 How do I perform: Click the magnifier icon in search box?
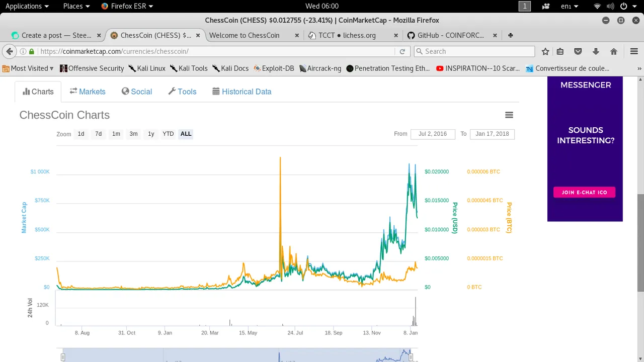pyautogui.click(x=419, y=51)
